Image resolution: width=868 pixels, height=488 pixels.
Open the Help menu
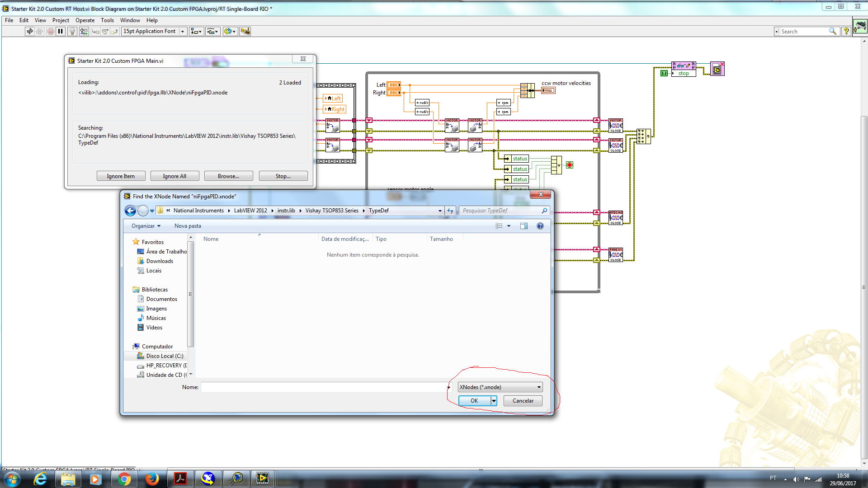[x=152, y=20]
